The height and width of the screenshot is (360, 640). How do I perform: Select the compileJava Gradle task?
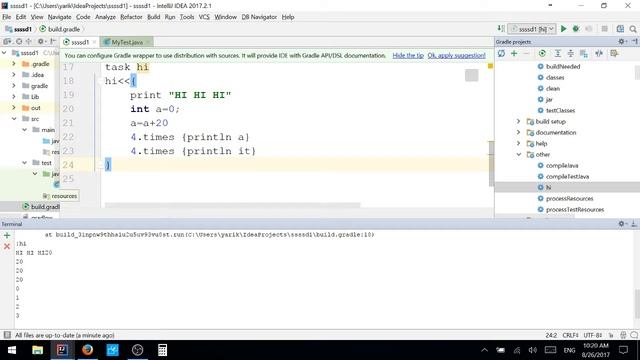pyautogui.click(x=562, y=165)
